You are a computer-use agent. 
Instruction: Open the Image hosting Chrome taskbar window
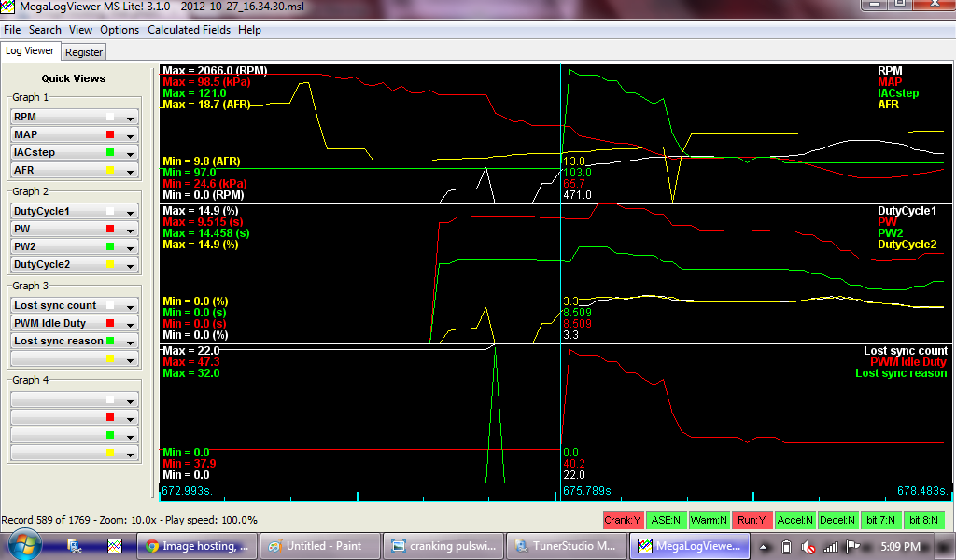click(196, 546)
